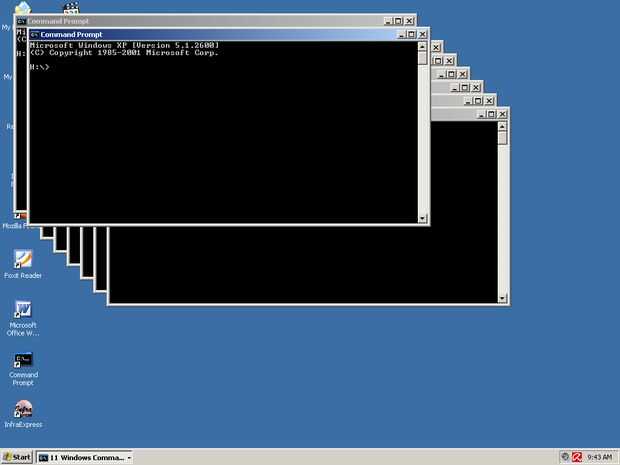
Task: Click the active Command Prompt window's system menu icon
Action: [x=34, y=35]
